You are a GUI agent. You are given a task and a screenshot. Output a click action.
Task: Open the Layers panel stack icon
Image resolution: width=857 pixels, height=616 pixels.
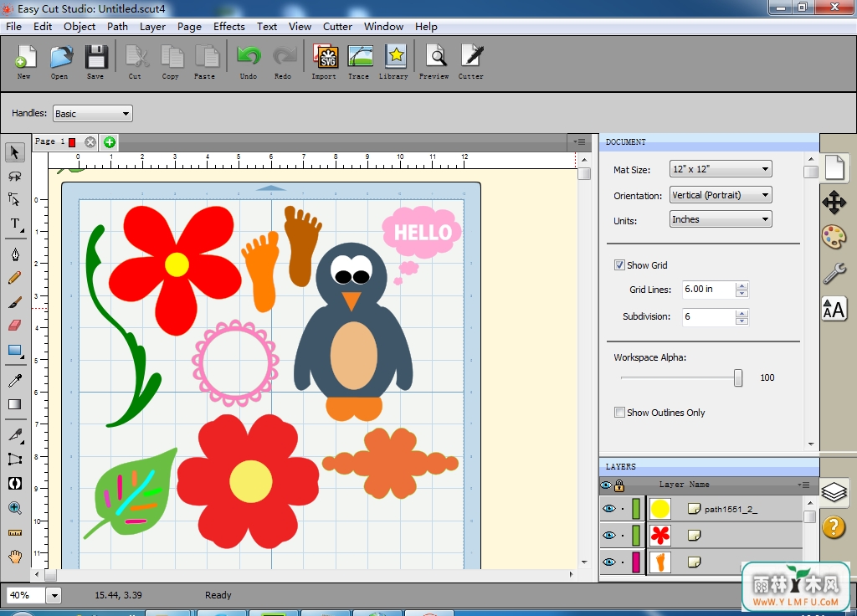click(x=834, y=492)
